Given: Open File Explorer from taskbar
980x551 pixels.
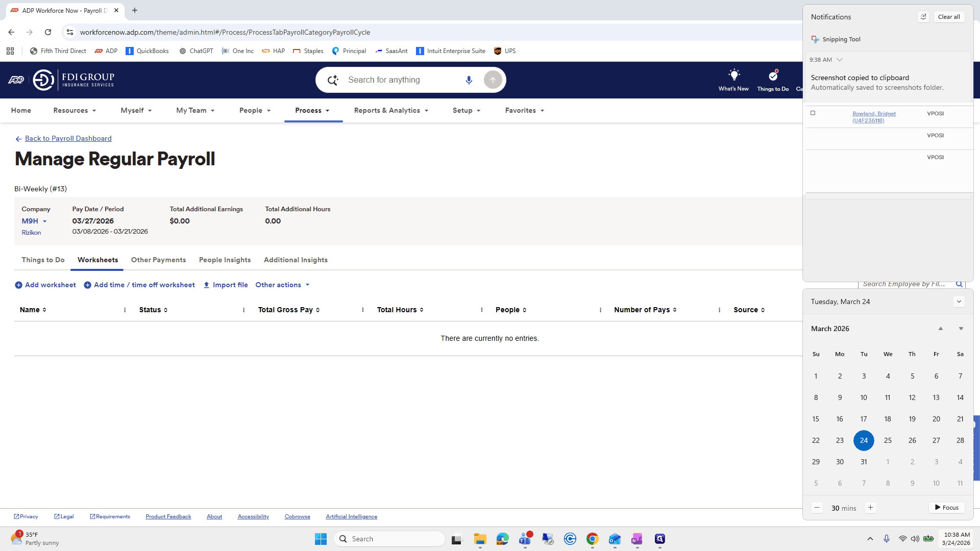Looking at the screenshot, I should pos(480,539).
